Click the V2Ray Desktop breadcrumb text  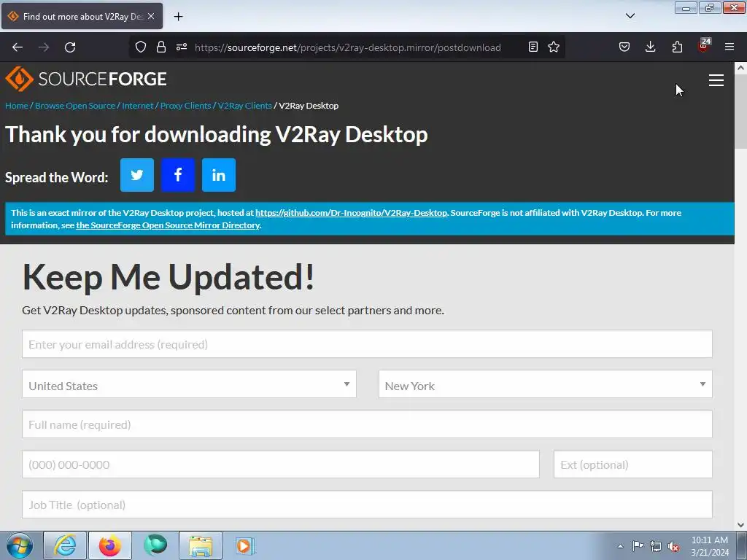(x=309, y=106)
